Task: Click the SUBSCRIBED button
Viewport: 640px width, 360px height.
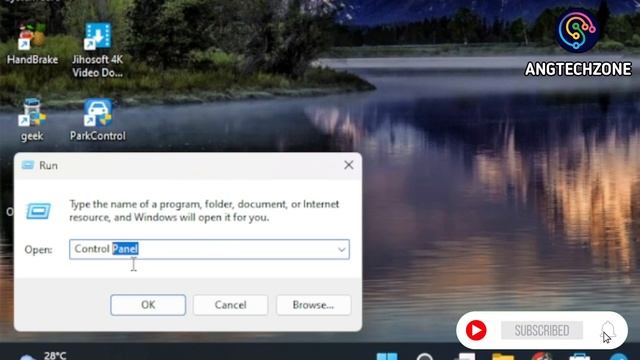Action: (x=542, y=330)
